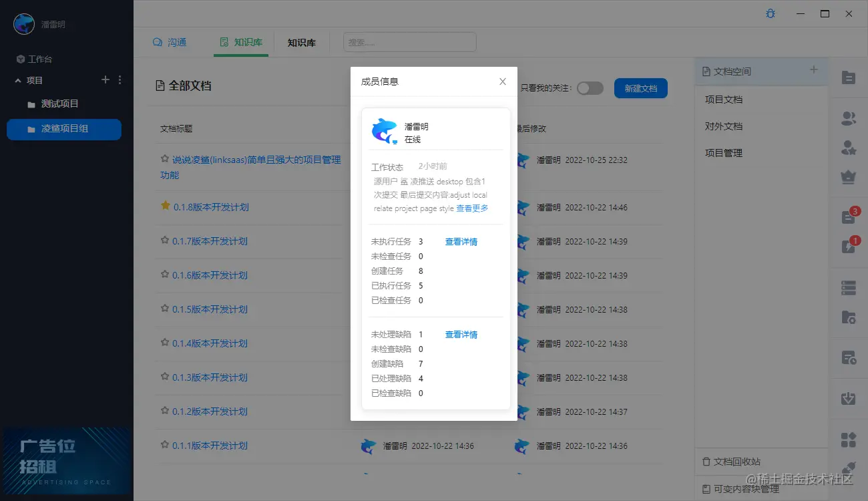The image size is (868, 501).
Task: Open the three-dot menu beside 项目
Action: tap(120, 80)
